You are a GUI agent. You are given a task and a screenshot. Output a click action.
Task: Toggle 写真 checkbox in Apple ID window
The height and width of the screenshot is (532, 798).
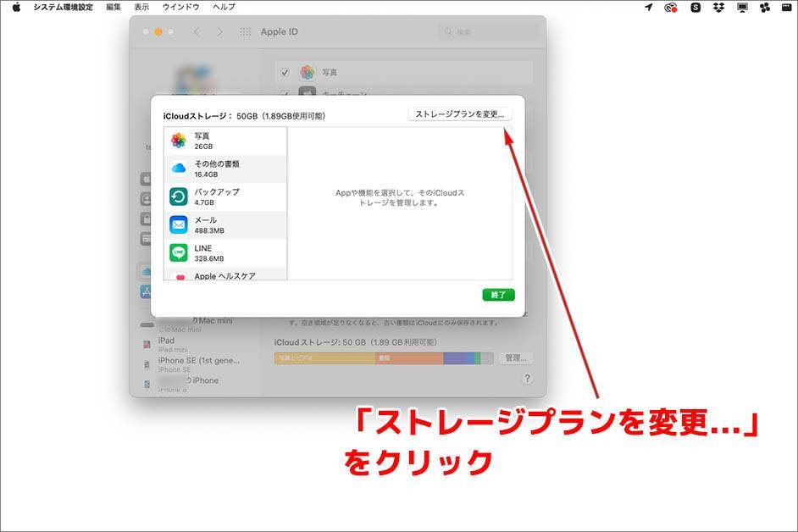(285, 72)
